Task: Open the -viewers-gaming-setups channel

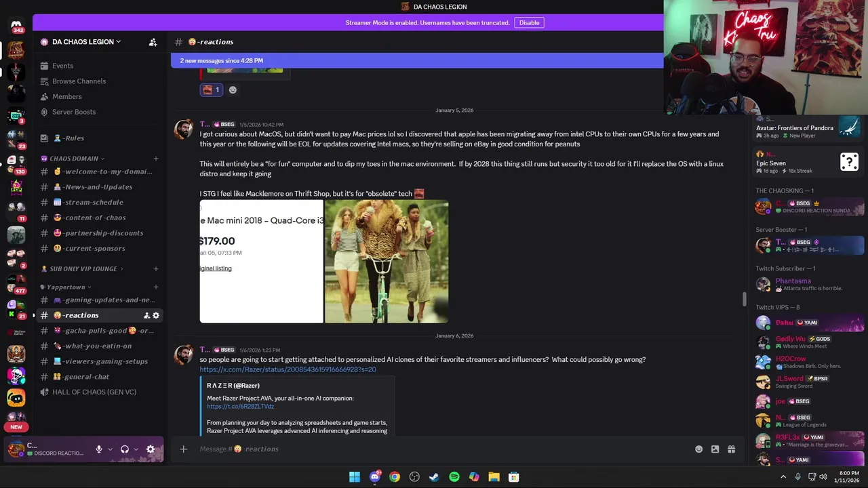Action: pos(100,361)
